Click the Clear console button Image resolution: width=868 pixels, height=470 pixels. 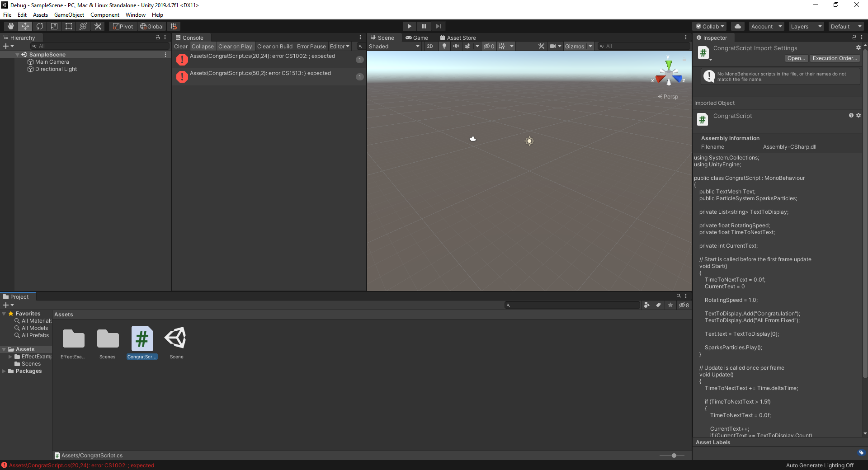tap(180, 46)
